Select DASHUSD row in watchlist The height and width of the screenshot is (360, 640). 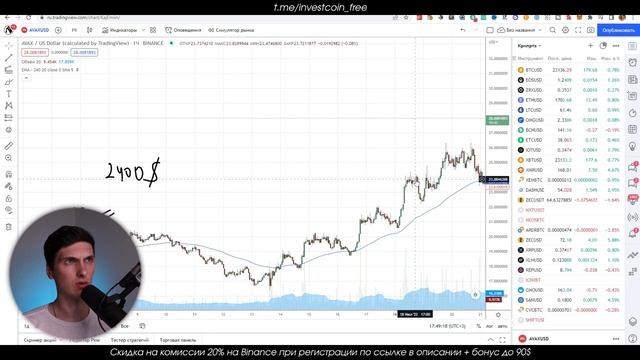click(x=569, y=190)
